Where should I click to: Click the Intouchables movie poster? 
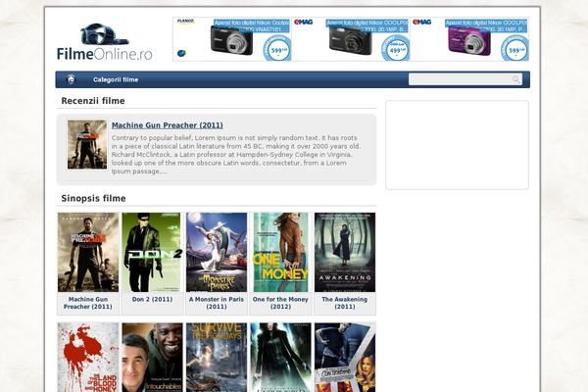152,357
